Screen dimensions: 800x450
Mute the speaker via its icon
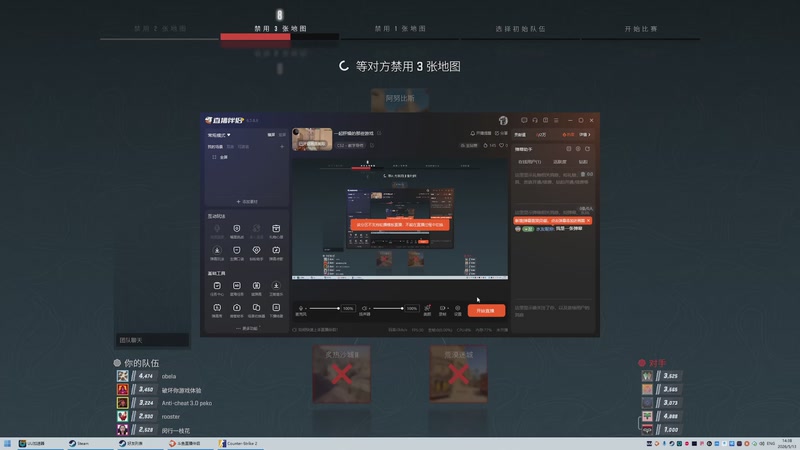364,308
